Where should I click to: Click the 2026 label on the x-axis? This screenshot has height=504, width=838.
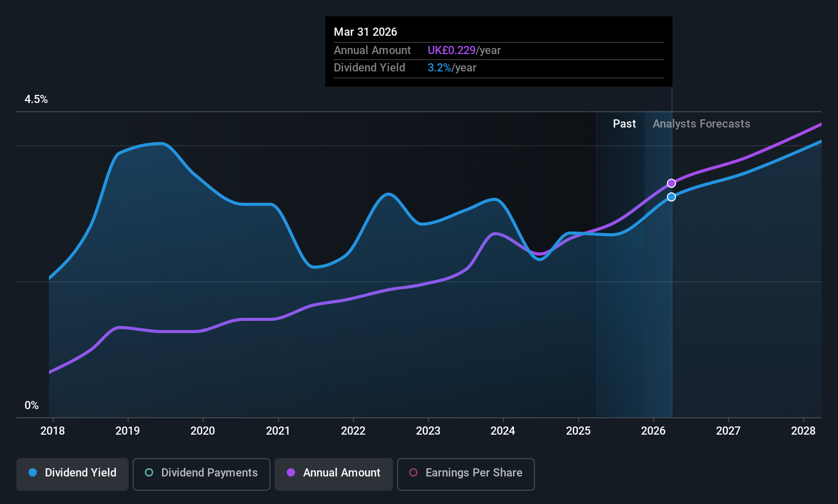click(x=653, y=431)
